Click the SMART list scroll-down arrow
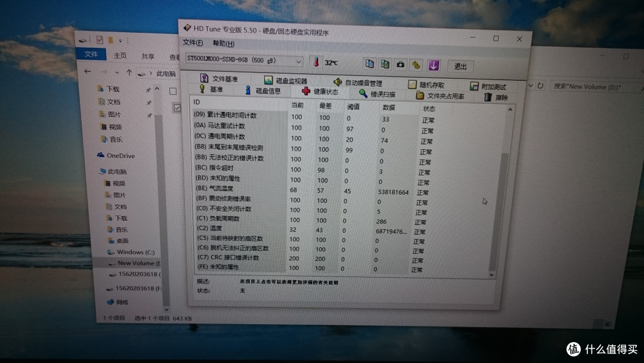 491,275
